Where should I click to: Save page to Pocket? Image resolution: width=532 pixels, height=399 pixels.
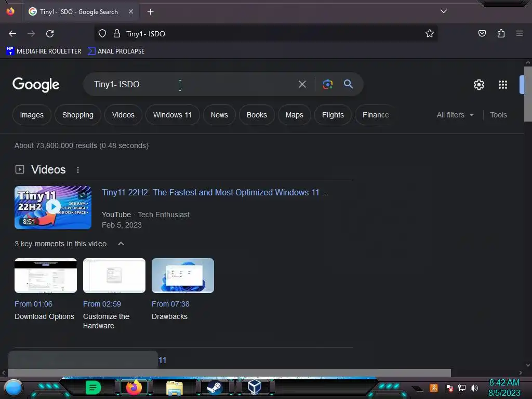click(482, 33)
